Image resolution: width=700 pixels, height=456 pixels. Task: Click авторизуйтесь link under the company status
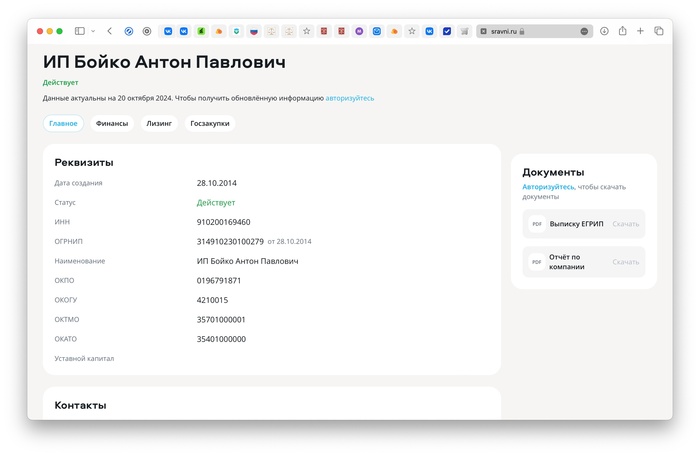[x=349, y=98]
